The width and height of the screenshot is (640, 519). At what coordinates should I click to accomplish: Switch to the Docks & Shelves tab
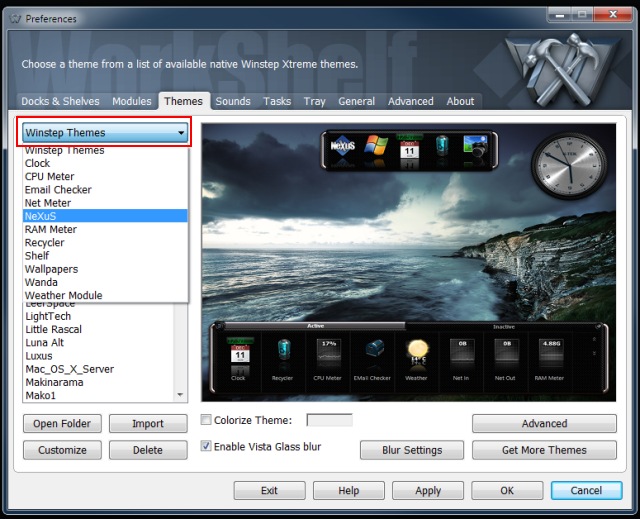click(61, 101)
